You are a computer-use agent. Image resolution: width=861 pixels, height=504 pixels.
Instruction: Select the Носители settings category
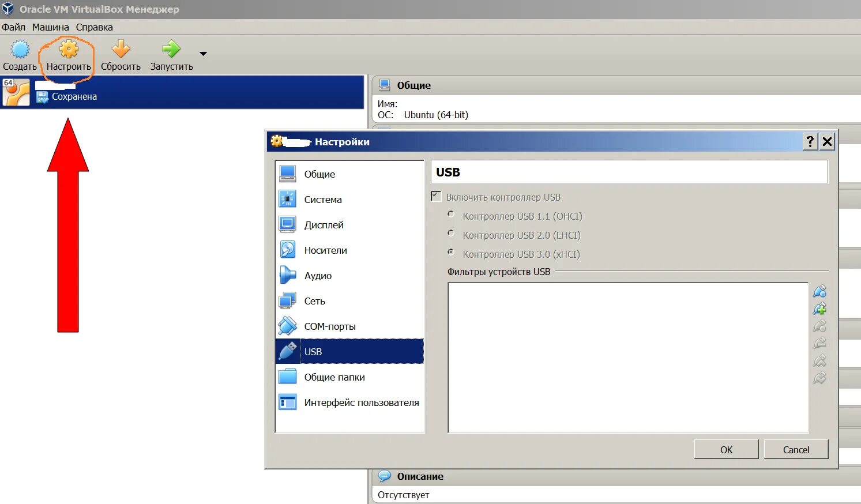click(349, 250)
